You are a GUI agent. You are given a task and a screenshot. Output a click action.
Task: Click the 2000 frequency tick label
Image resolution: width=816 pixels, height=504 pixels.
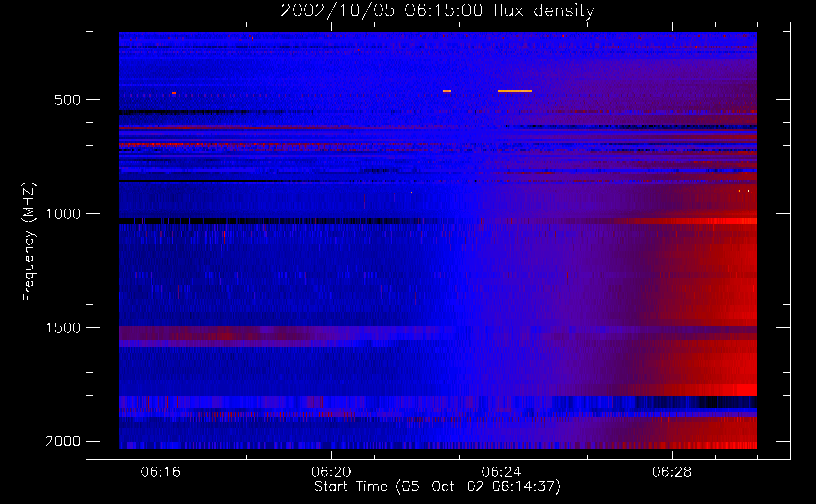pos(63,442)
